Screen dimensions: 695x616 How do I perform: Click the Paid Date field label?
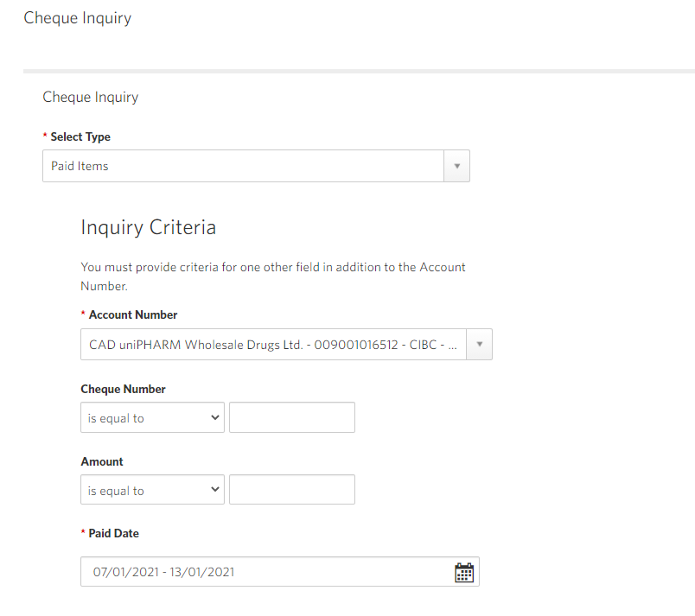pos(113,534)
